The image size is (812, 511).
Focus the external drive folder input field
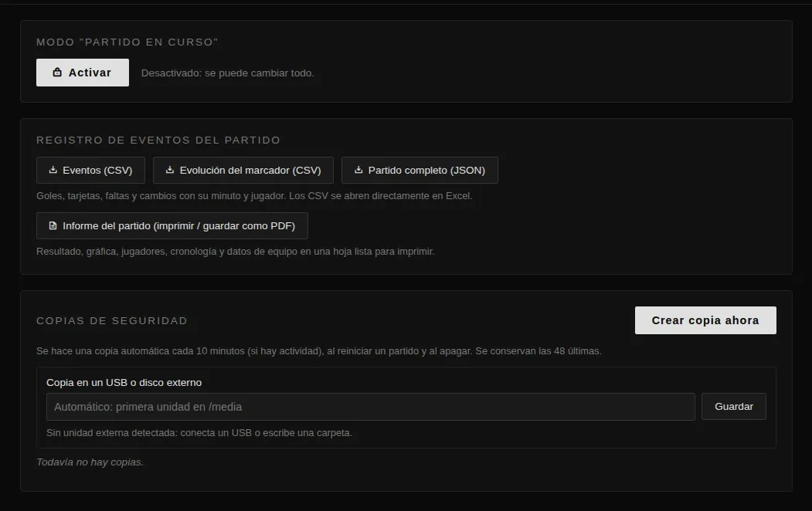371,407
